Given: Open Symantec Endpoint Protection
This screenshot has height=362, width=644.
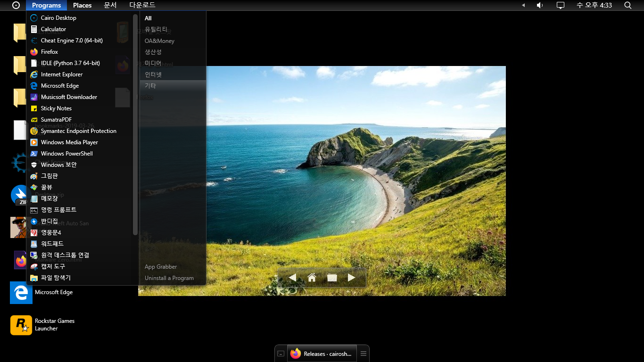Looking at the screenshot, I should (80, 131).
